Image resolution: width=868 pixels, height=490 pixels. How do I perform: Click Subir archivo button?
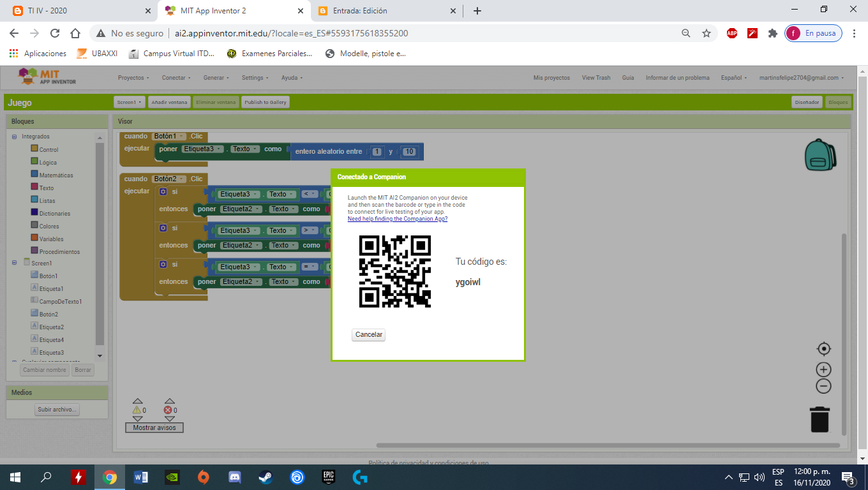[x=57, y=410]
